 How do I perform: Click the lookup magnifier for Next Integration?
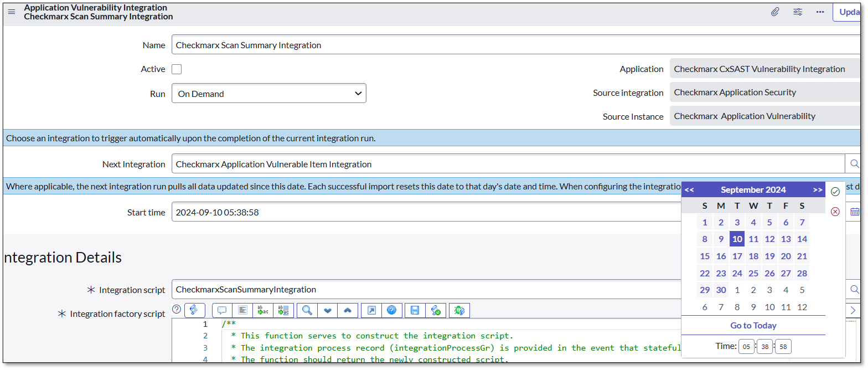point(854,164)
